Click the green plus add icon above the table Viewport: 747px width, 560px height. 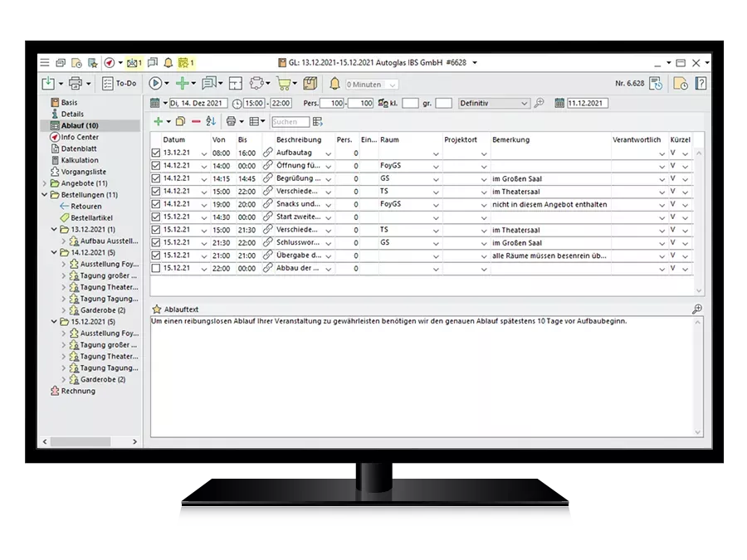(x=158, y=121)
